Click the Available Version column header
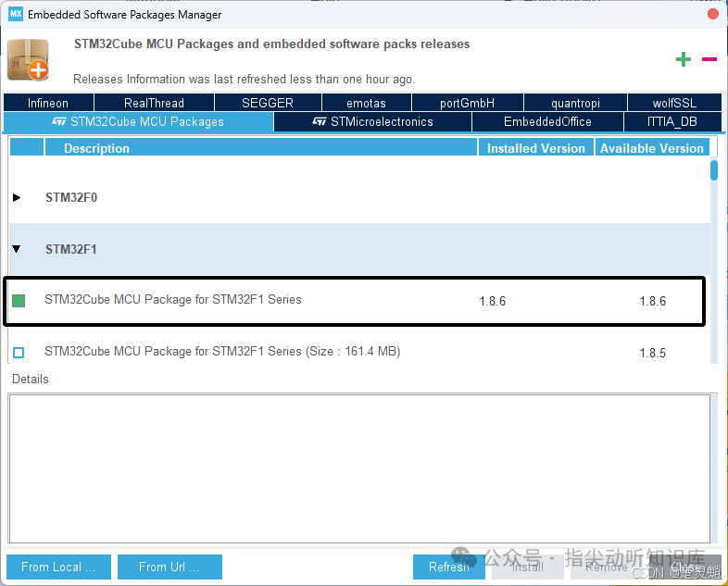 pyautogui.click(x=652, y=148)
